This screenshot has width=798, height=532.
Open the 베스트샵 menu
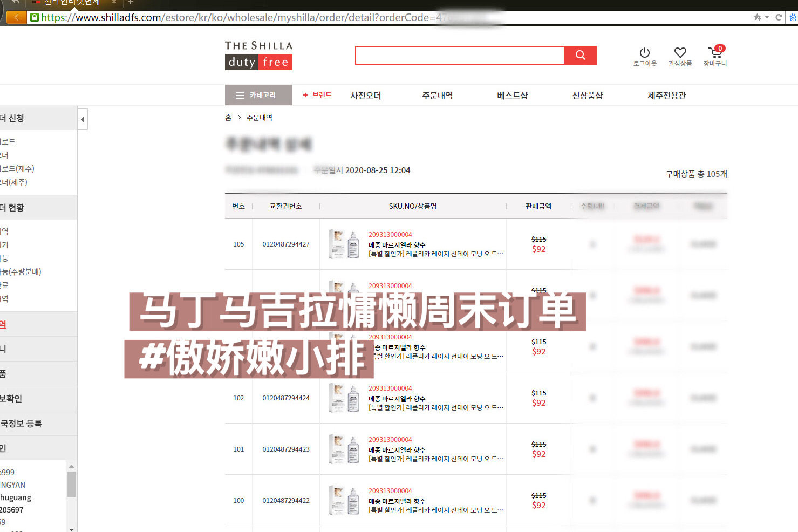point(513,96)
